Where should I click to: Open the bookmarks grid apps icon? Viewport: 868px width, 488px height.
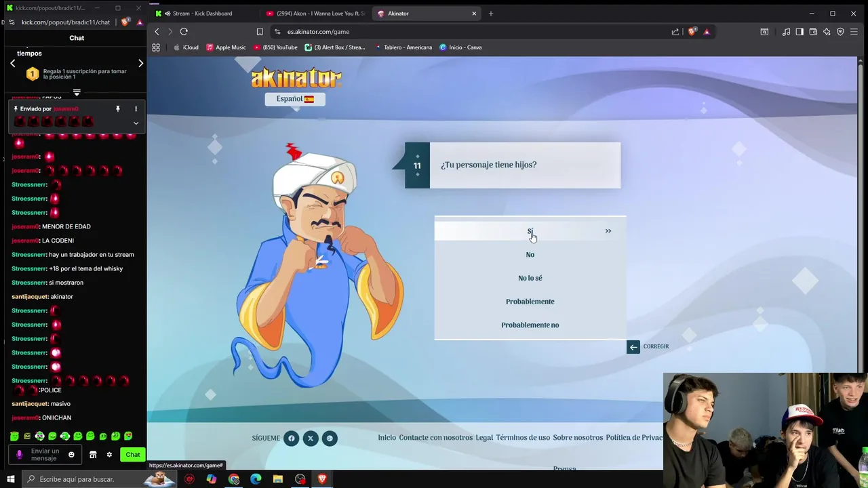[156, 47]
